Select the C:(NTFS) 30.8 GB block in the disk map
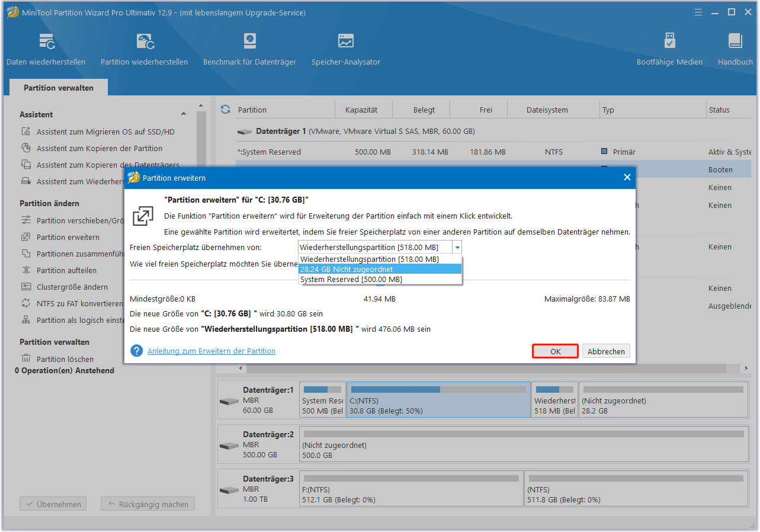 [438, 400]
